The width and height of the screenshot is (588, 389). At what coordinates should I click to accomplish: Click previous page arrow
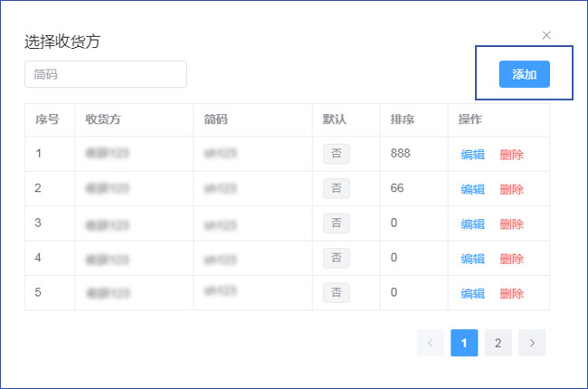(431, 343)
